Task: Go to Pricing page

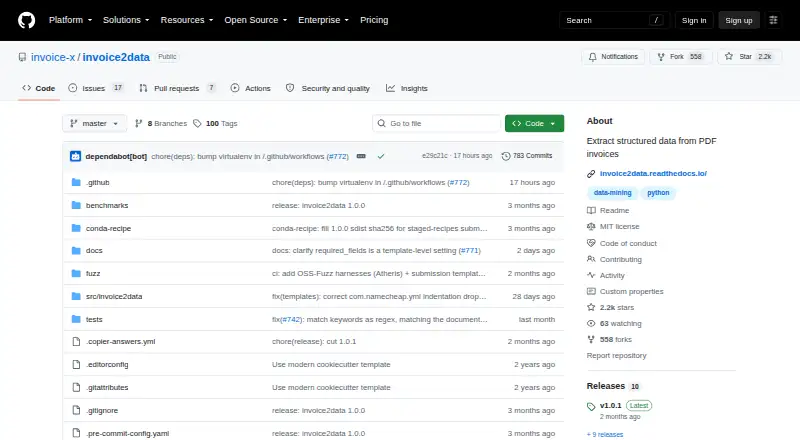Action: (374, 20)
